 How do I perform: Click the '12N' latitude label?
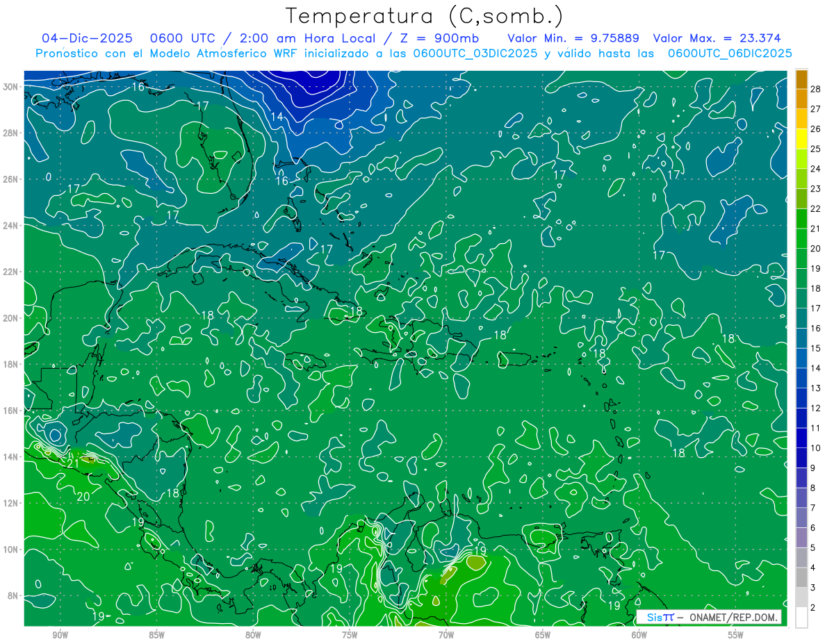tap(10, 503)
